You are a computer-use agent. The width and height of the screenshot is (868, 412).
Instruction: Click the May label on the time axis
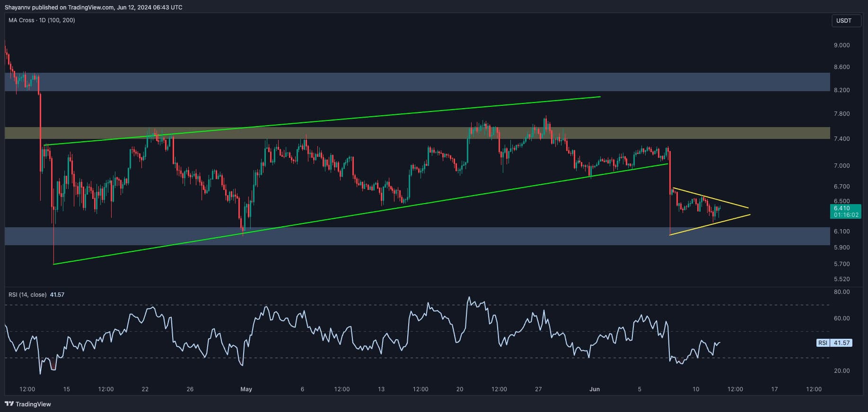click(x=246, y=389)
